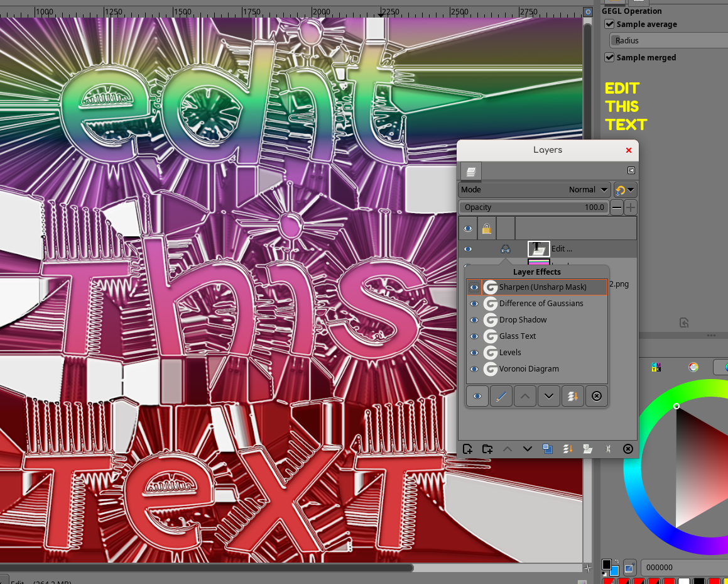Swap foreground and background colors

pos(617,561)
